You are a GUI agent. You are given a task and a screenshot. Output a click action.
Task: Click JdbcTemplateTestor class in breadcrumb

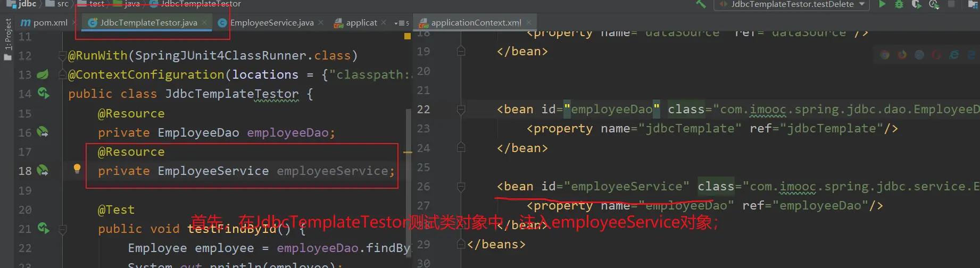pyautogui.click(x=195, y=4)
